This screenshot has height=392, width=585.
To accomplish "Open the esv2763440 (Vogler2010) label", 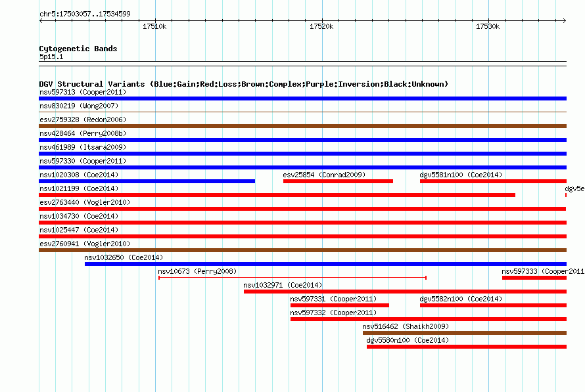I will click(x=85, y=202).
